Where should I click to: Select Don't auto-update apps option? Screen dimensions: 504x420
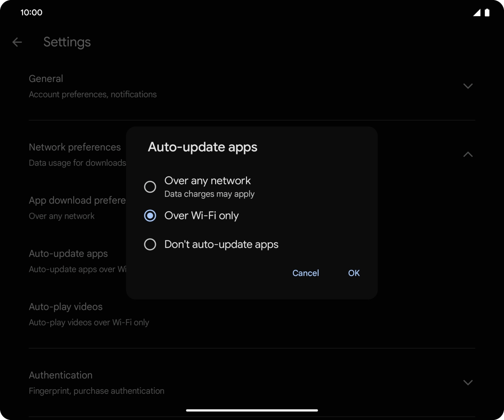pos(150,244)
